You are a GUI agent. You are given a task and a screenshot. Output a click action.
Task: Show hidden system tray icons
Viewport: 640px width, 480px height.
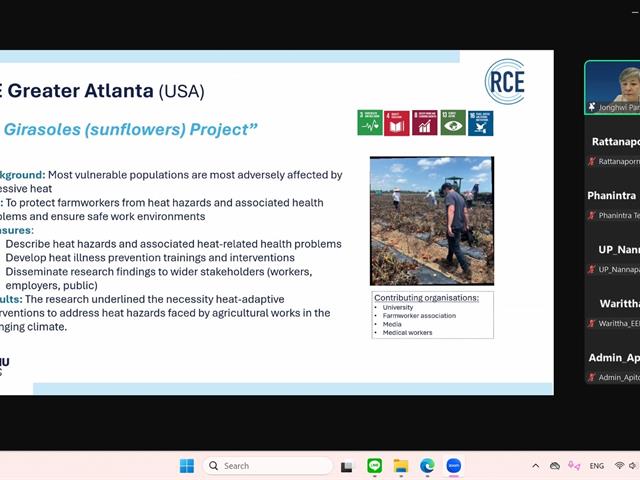(x=536, y=466)
